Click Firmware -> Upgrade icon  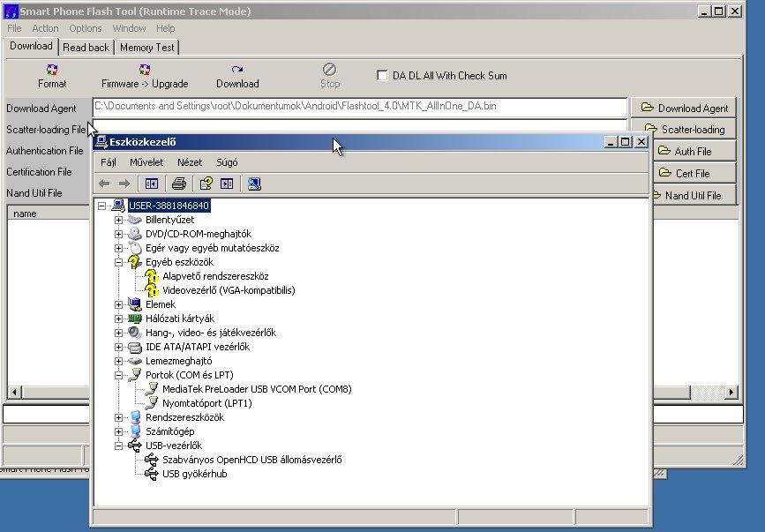[145, 70]
